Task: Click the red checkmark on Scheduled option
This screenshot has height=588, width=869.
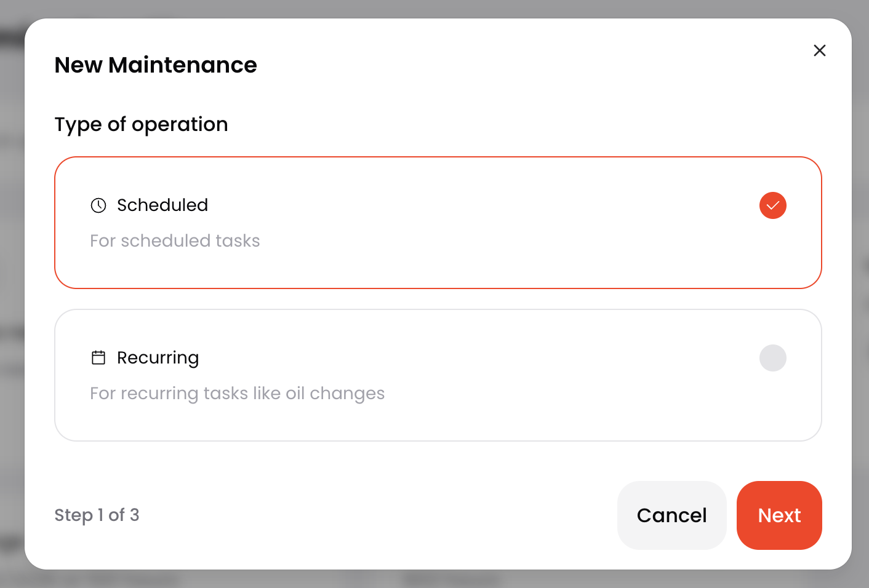Action: coord(772,205)
